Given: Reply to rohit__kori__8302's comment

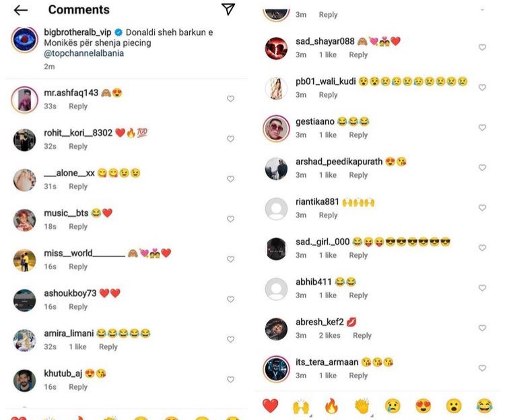Looking at the screenshot, I should 78,146.
